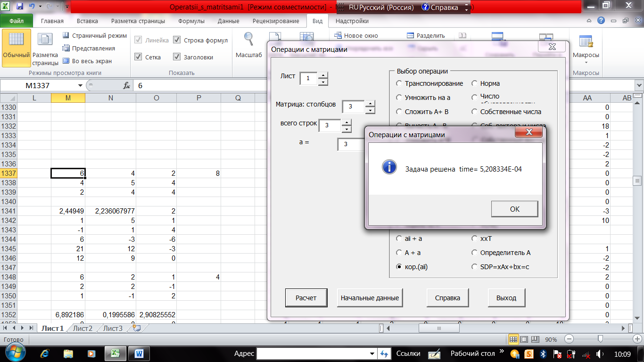Open the Name Box dropdown arrow
Viewport: 644px width, 362px height.
[80, 86]
